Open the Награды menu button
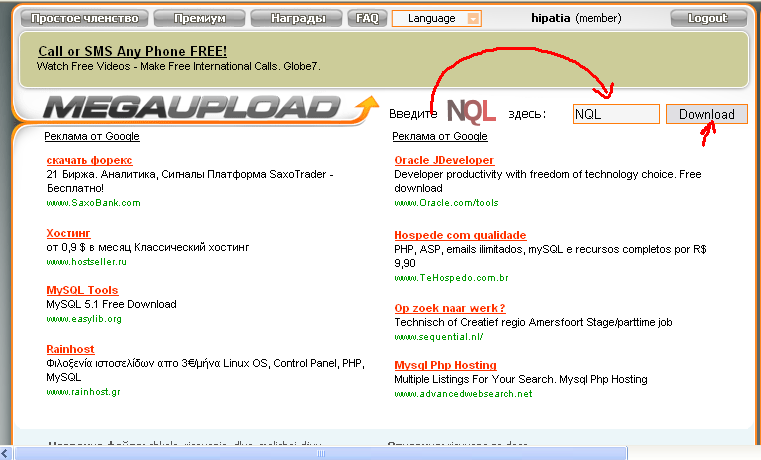Screen dimensions: 761x460 298,18
